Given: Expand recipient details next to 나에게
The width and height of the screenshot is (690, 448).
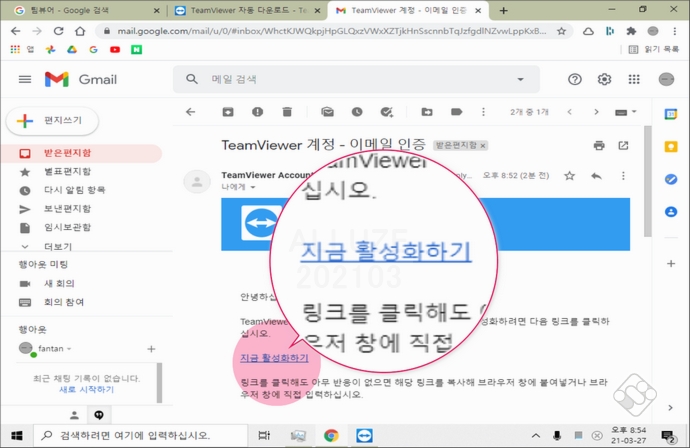Looking at the screenshot, I should tap(253, 187).
